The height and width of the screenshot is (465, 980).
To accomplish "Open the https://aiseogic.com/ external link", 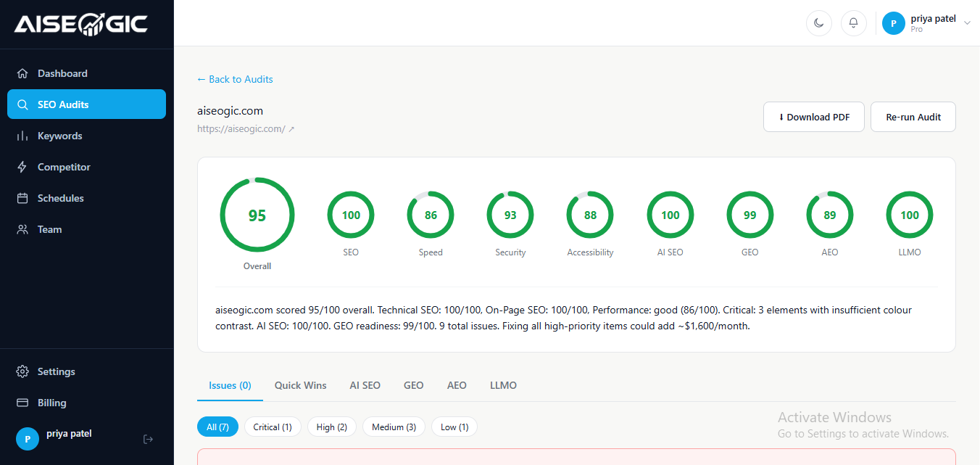I will (x=246, y=129).
